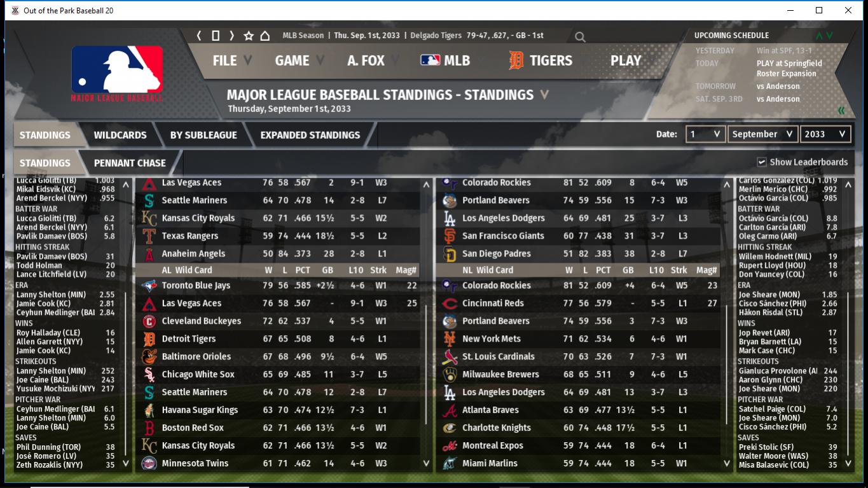868x488 pixels.
Task: Click the Minnesota Twins logo icon
Action: 149,464
